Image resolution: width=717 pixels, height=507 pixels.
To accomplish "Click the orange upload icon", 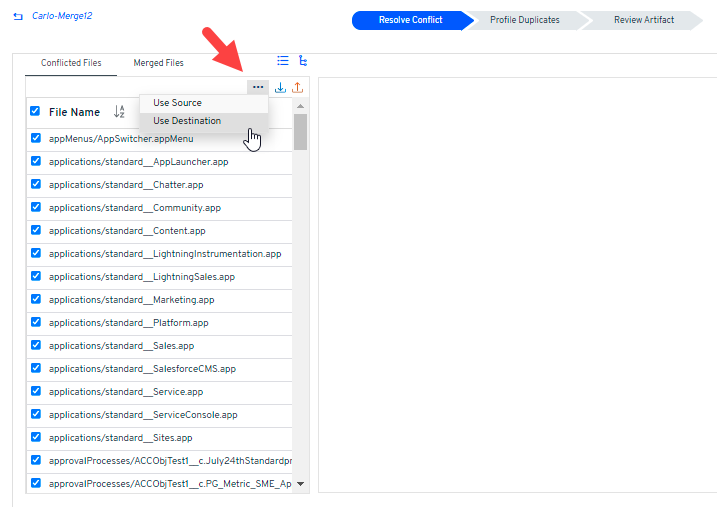I will click(x=297, y=87).
